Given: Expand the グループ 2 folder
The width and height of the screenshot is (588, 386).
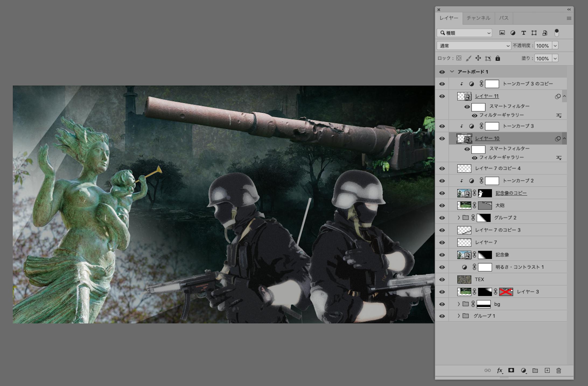Looking at the screenshot, I should (x=459, y=218).
